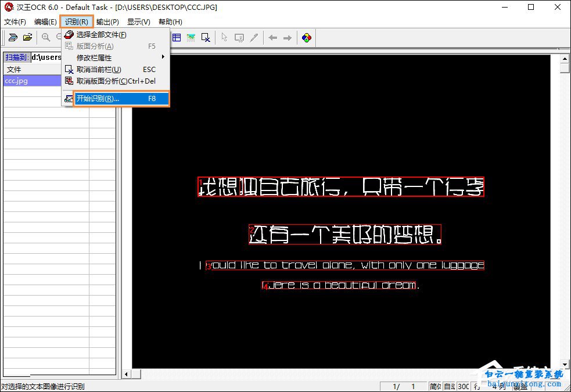Choose 选择全部文件(F) menu entry

(x=102, y=35)
